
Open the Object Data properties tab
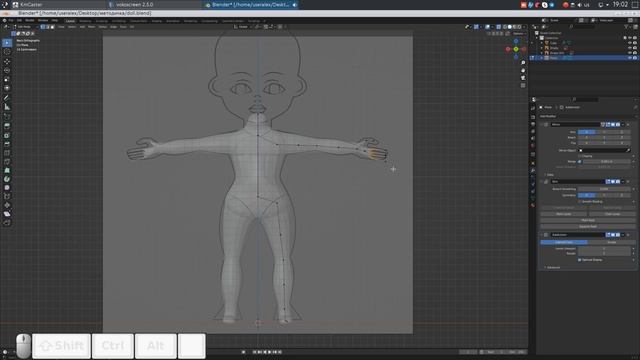[533, 198]
